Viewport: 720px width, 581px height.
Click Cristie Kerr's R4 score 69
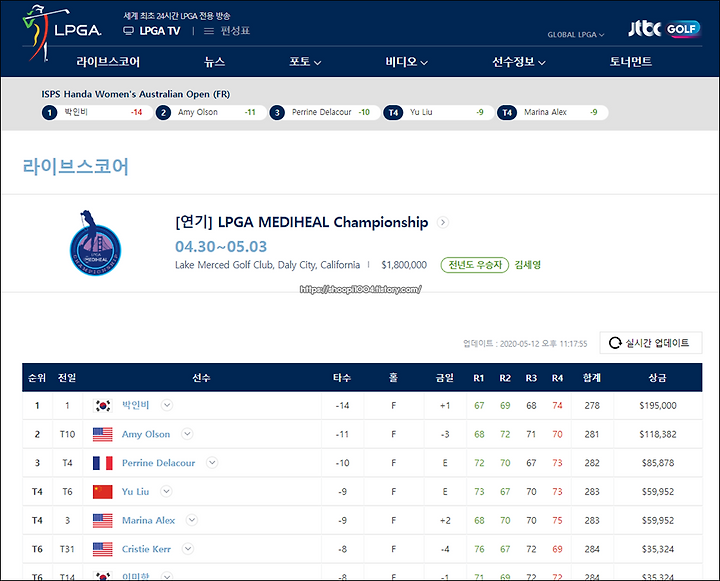pos(557,549)
